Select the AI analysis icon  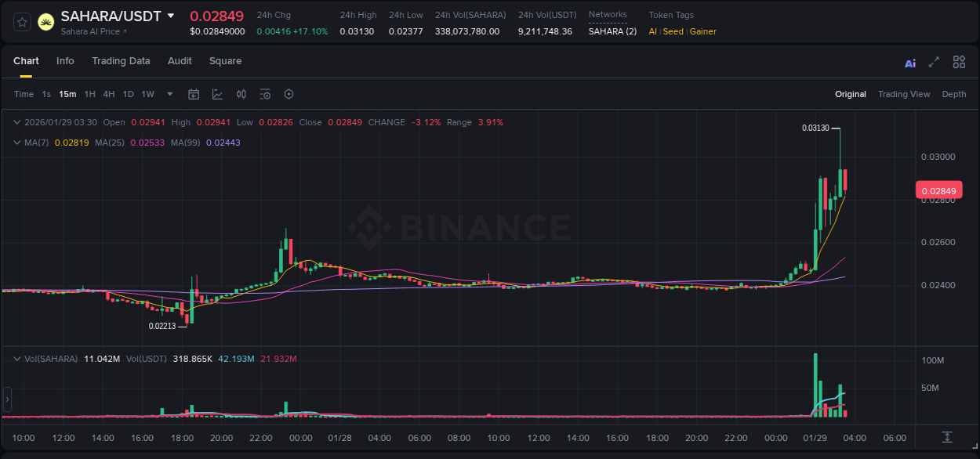(910, 62)
